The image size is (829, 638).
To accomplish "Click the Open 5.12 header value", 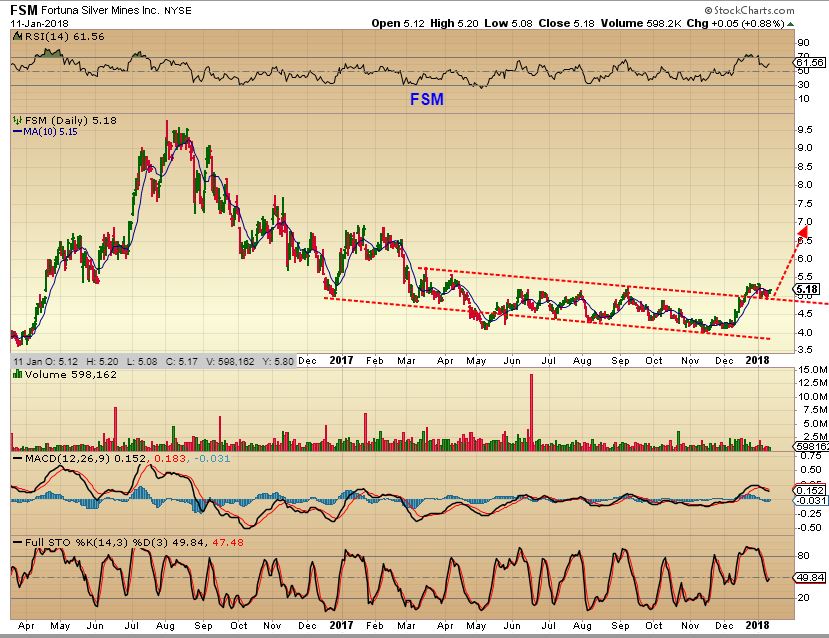I will 398,23.
